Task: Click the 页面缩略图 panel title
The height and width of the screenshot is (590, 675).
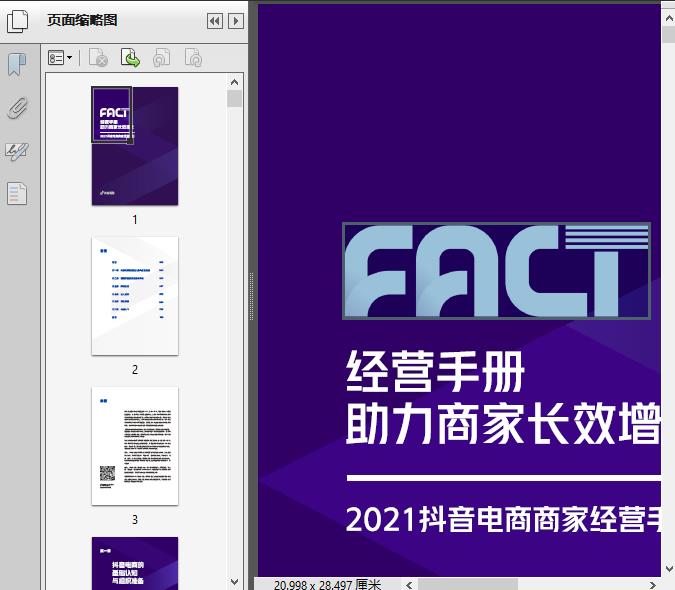Action: pyautogui.click(x=82, y=20)
